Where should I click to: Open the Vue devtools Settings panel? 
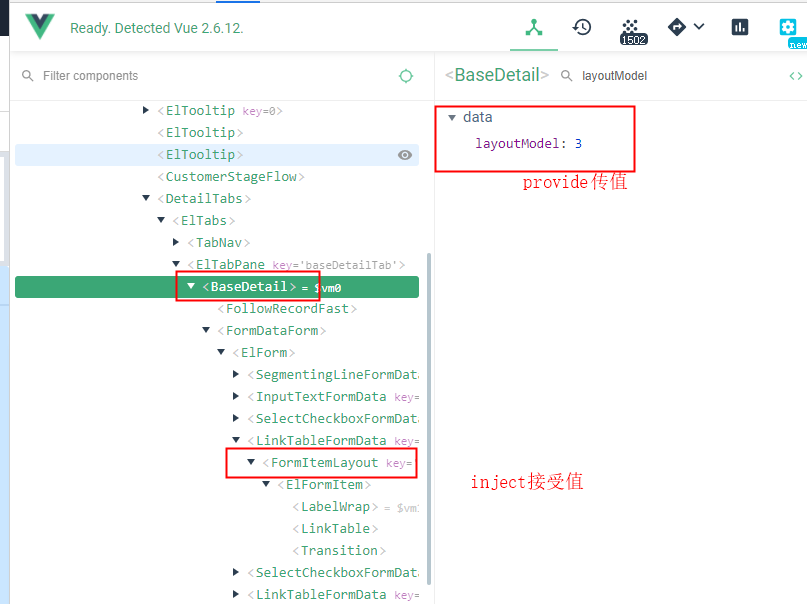pos(789,28)
